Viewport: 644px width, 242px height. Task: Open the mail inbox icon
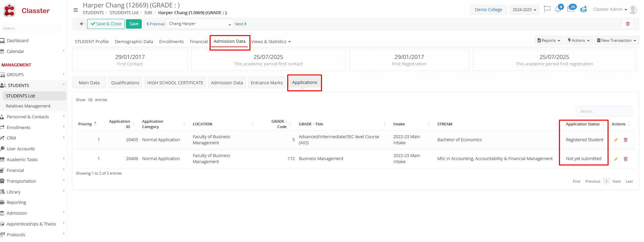(570, 9)
